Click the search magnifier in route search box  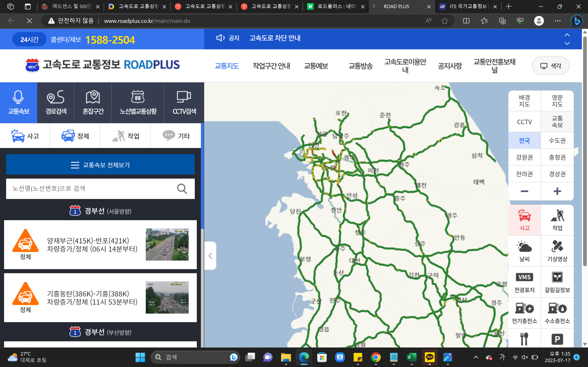pyautogui.click(x=182, y=189)
